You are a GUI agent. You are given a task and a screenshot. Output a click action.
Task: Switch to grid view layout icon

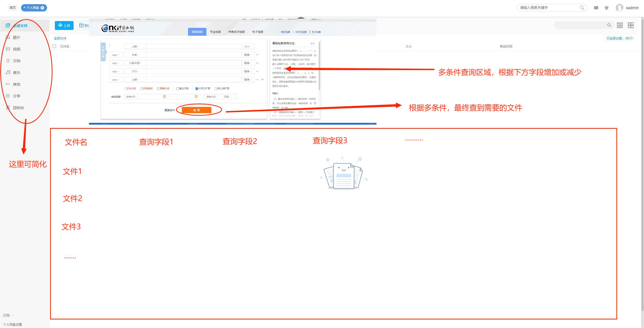point(631,25)
